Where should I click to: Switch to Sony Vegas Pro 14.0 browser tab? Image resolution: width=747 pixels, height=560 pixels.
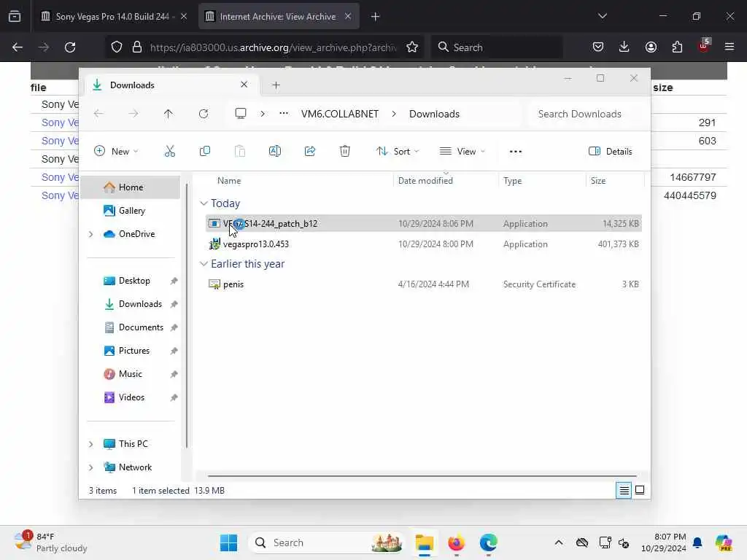[112, 17]
